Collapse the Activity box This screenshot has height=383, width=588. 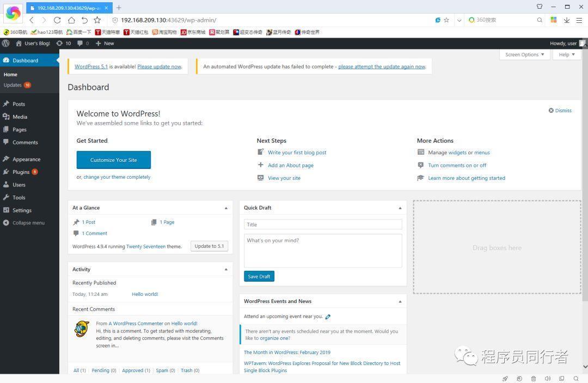click(x=226, y=269)
